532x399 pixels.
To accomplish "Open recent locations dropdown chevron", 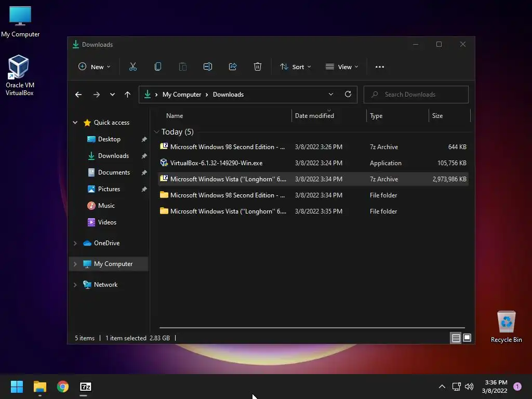I will [x=112, y=95].
